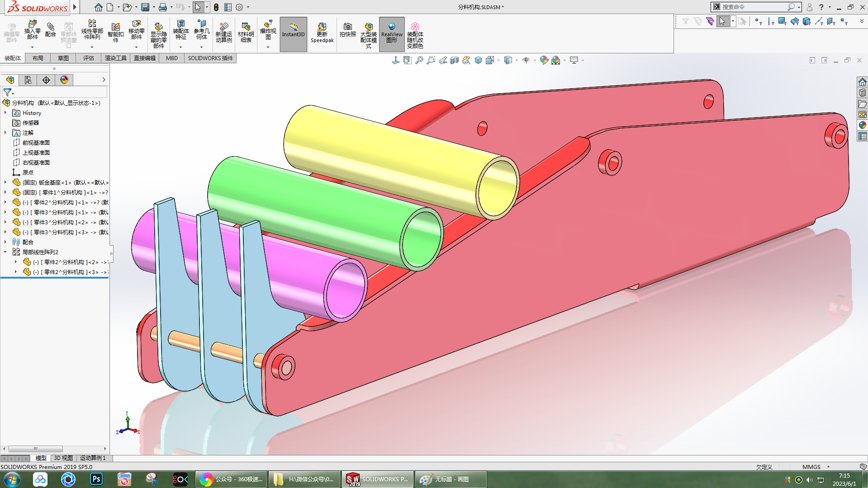Expand the 配合 mates folder in the tree
This screenshot has width=868, height=488.
click(5, 242)
